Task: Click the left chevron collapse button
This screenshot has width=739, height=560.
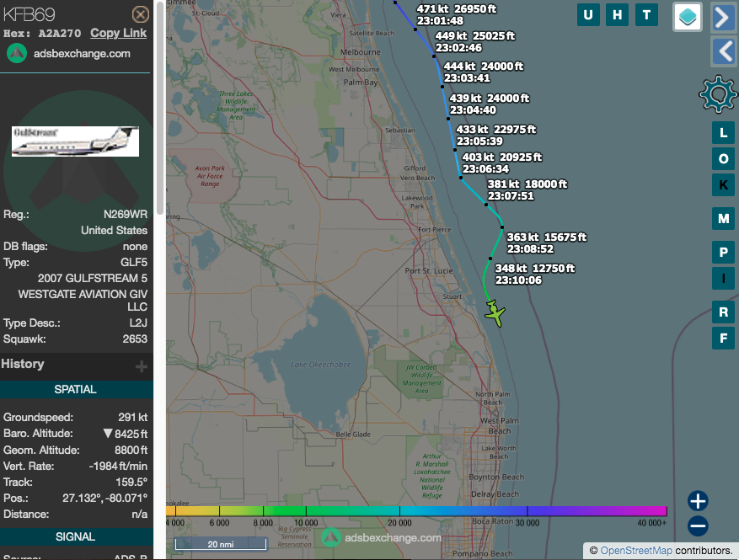Action: click(x=723, y=51)
